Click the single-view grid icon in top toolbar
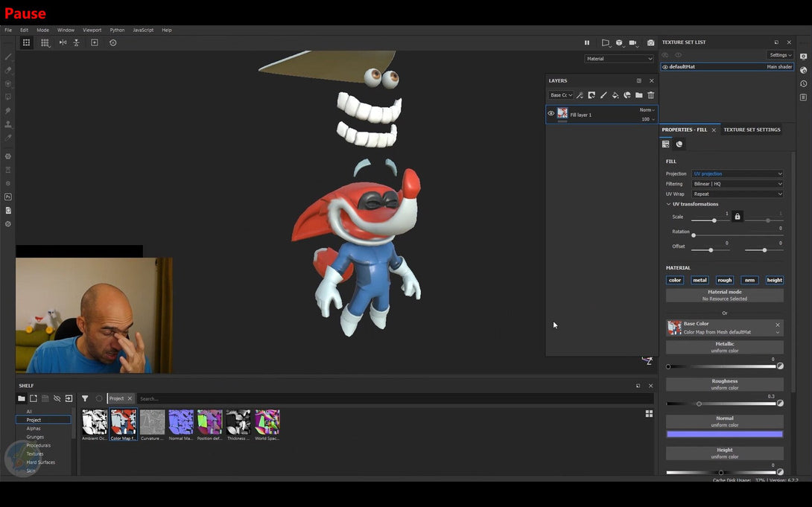The image size is (812, 507). pyautogui.click(x=26, y=43)
